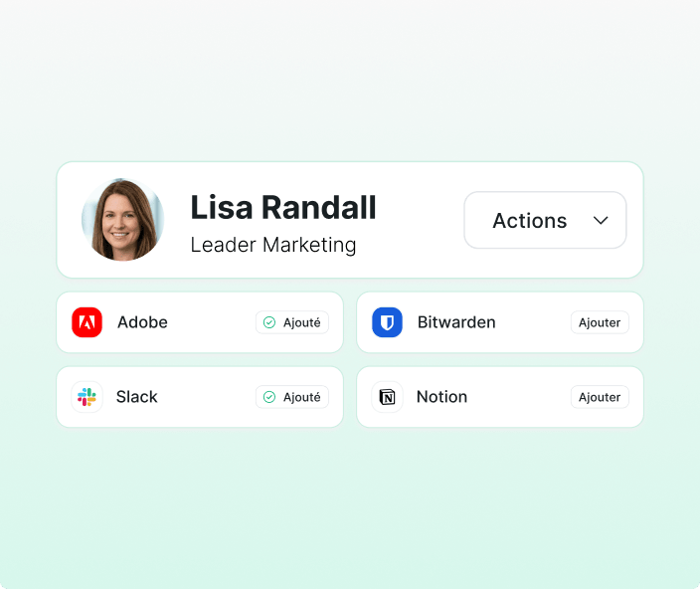Open Lisa Randall's profile photo
Viewport: 700px width, 589px height.
point(122,220)
